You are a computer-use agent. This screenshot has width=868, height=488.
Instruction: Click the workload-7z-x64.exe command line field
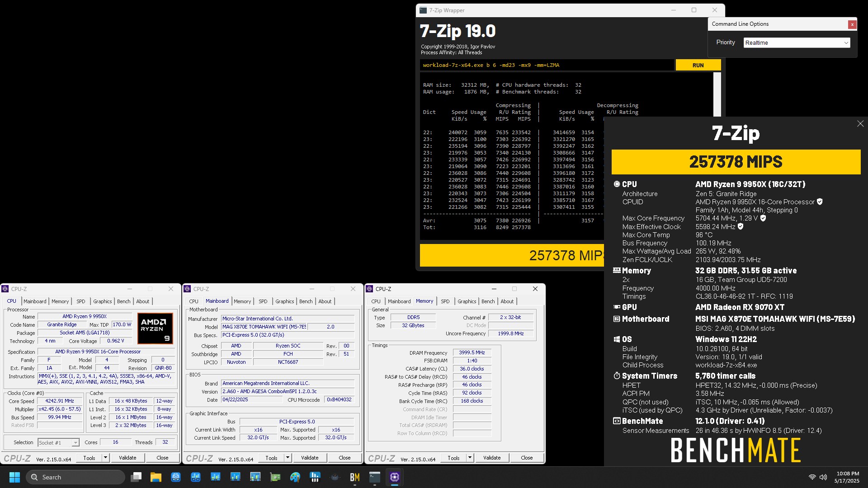click(x=547, y=65)
